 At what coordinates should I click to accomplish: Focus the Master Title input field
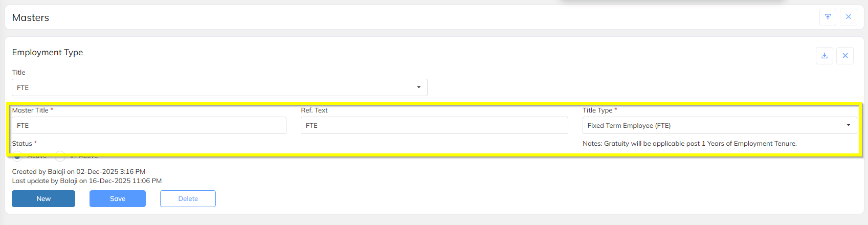[x=149, y=125]
